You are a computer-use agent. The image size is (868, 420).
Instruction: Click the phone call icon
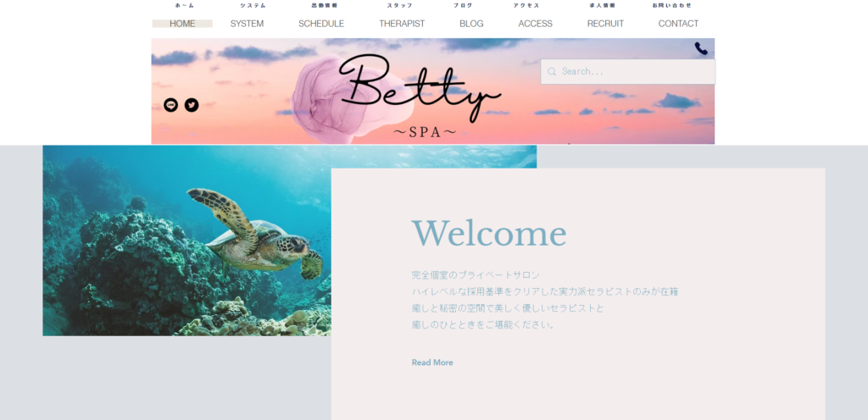(x=701, y=48)
